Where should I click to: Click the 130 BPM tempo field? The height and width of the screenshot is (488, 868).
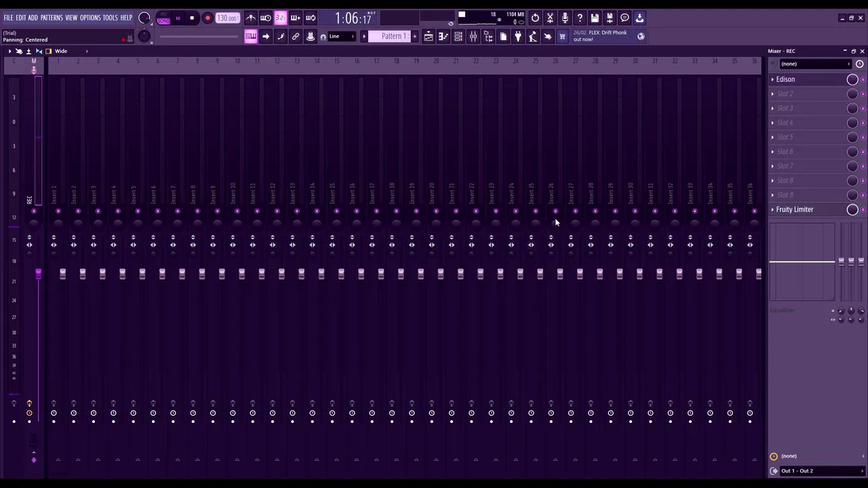coord(227,18)
